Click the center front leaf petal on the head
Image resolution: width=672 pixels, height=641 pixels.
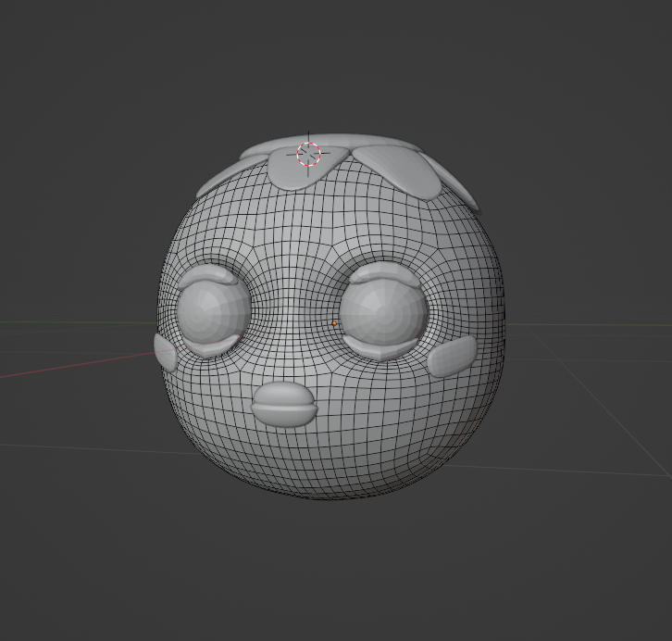(307, 173)
